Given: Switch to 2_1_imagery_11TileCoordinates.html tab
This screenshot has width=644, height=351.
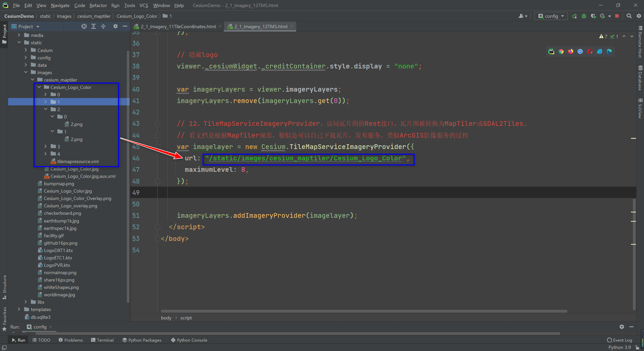Looking at the screenshot, I should point(178,27).
